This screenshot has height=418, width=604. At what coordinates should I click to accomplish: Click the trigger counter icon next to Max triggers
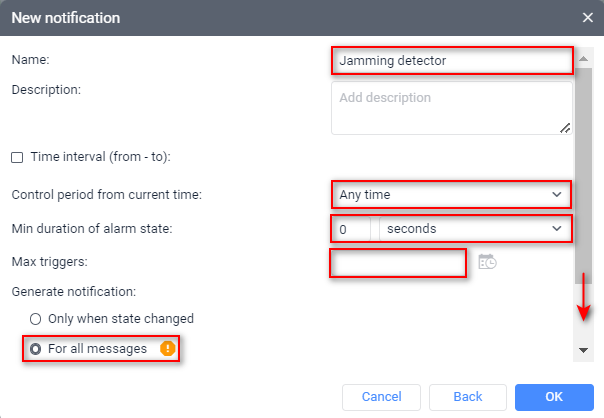pyautogui.click(x=487, y=262)
